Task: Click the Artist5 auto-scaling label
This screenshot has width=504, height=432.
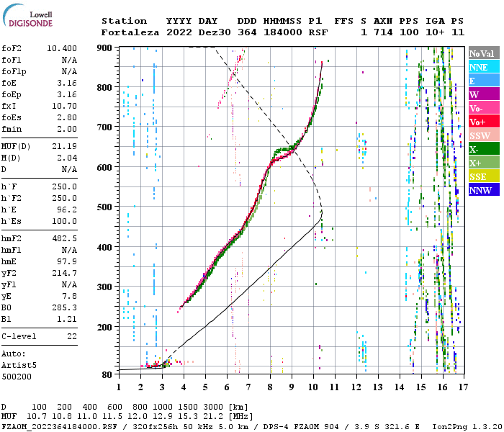Action: 19,365
